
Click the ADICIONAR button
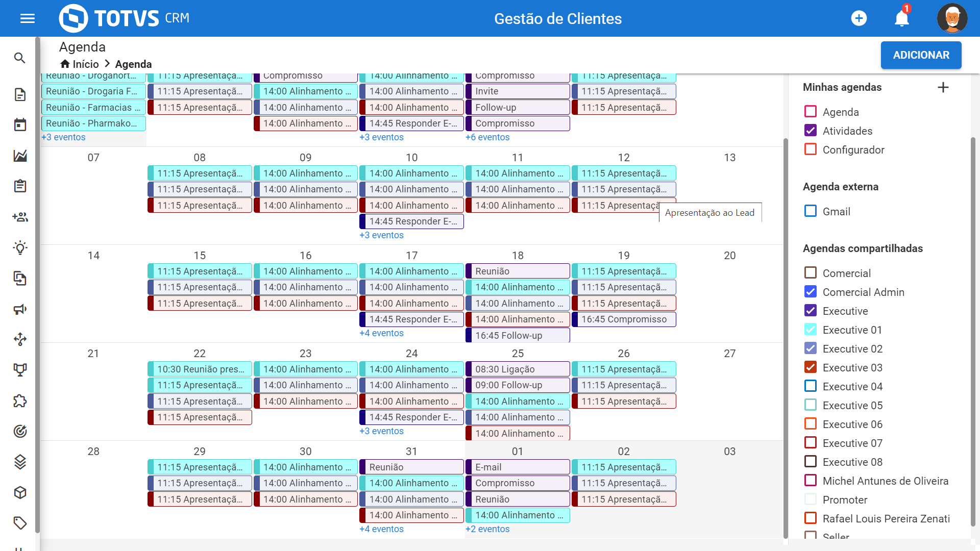pyautogui.click(x=921, y=55)
